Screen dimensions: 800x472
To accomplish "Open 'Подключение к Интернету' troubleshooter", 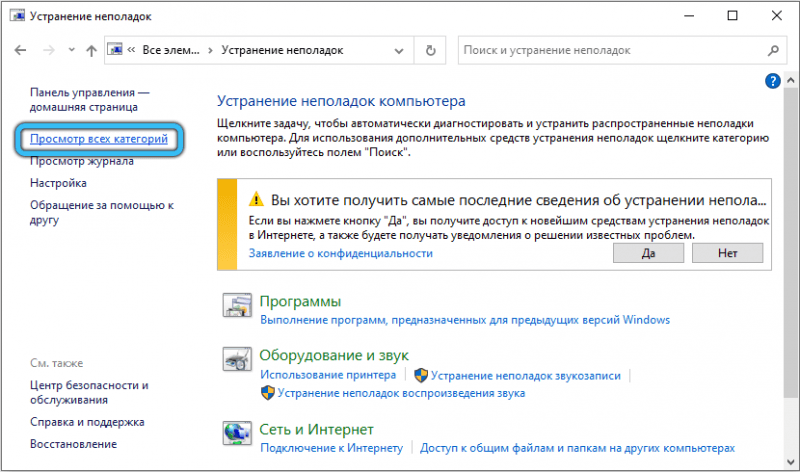I will click(332, 448).
